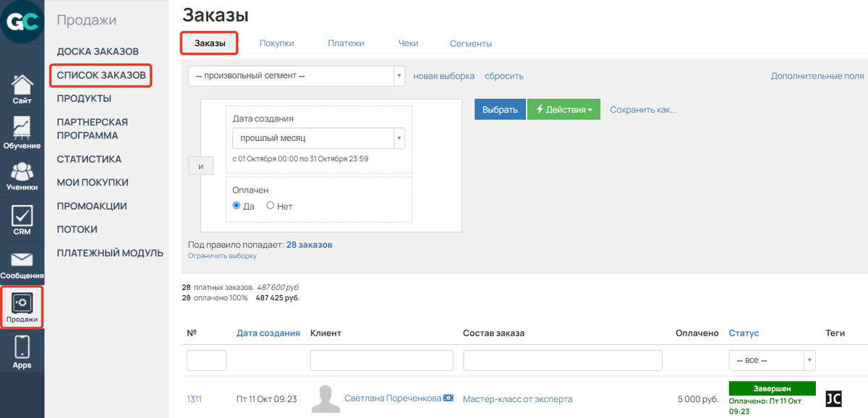Screen dimensions: 868x418
Task: Click the avatar of Светлана Пореченкова
Action: click(x=325, y=398)
